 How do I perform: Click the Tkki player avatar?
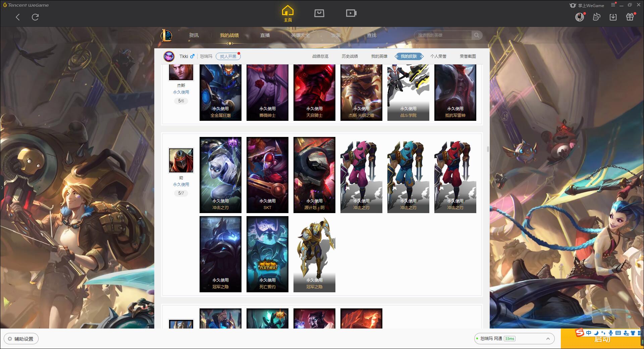169,56
